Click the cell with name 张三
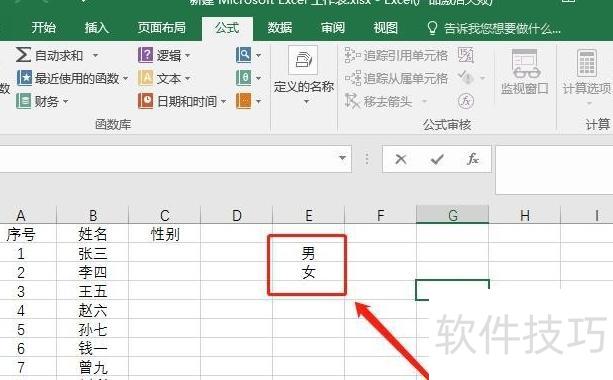The height and width of the screenshot is (380, 613). pos(93,253)
